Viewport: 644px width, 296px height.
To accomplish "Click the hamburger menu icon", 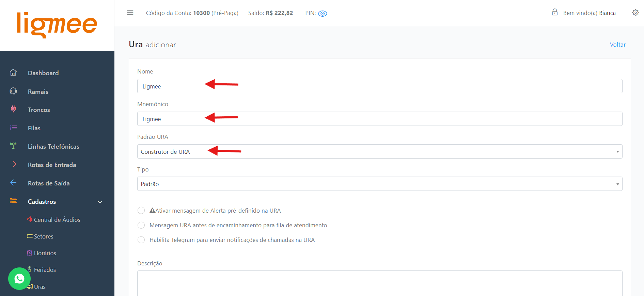I will point(130,13).
